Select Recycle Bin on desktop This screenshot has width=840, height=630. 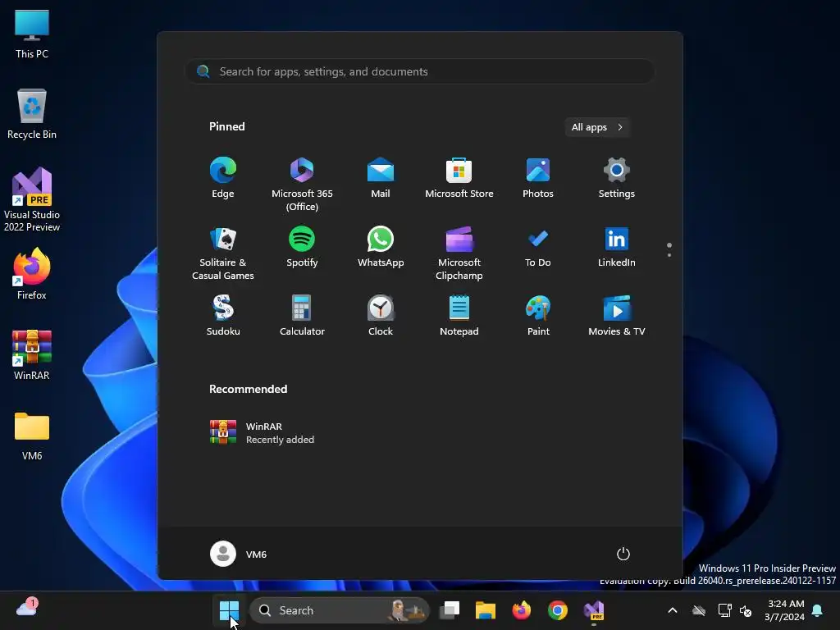[32, 114]
